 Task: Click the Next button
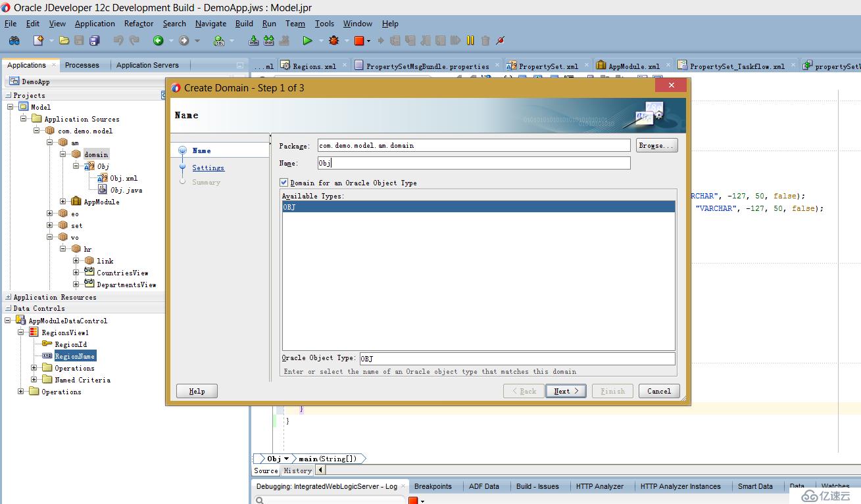tap(566, 391)
